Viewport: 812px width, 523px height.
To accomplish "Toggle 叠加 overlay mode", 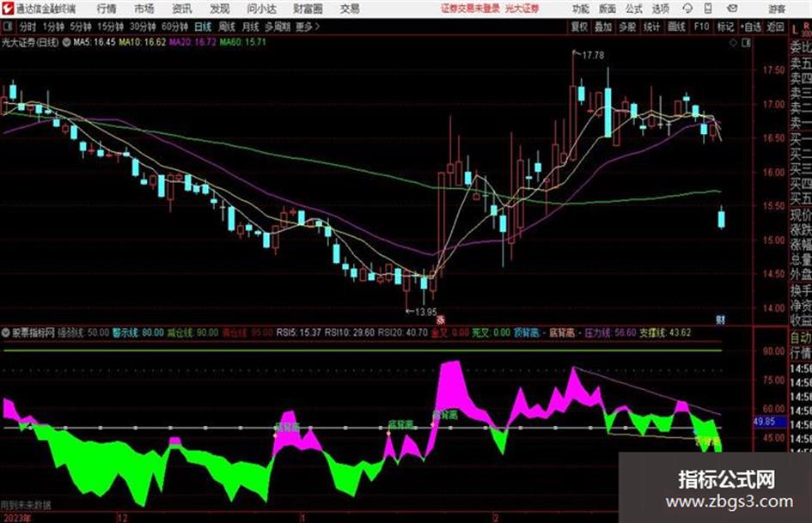I will tap(603, 27).
